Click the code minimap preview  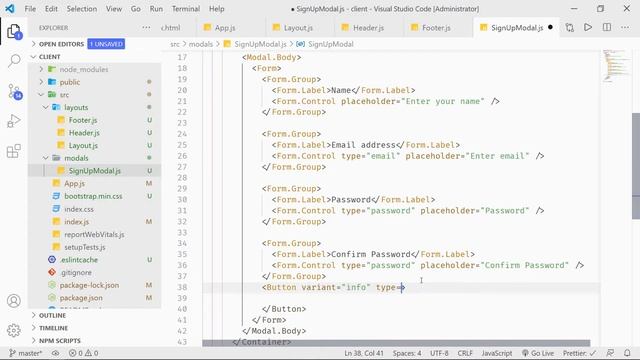pos(616,65)
